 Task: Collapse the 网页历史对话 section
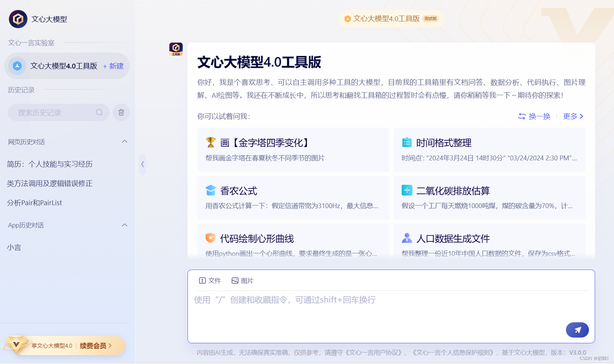125,141
